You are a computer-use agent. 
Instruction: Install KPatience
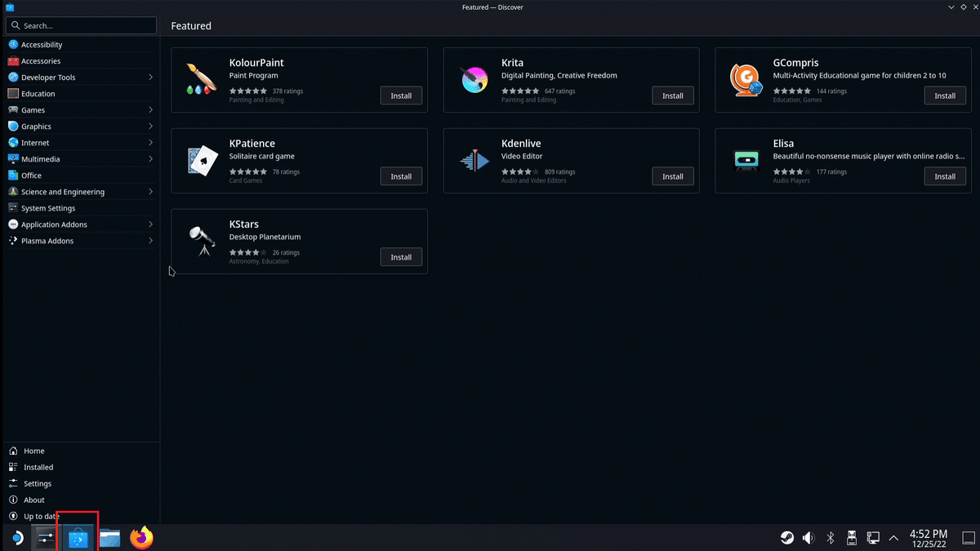[x=401, y=176]
